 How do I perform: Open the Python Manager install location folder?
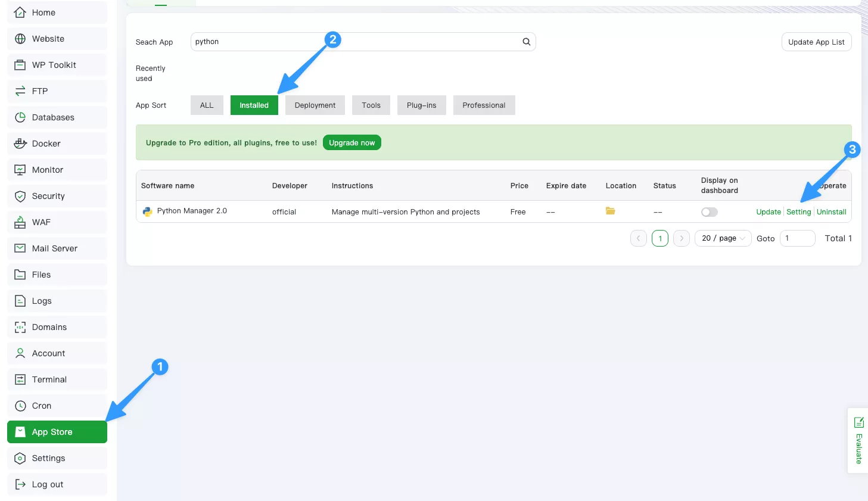(610, 210)
